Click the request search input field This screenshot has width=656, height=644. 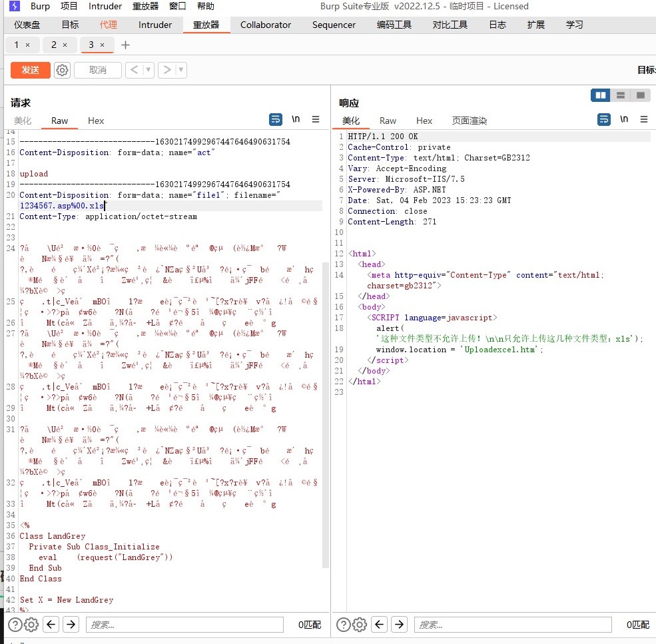pos(184,625)
